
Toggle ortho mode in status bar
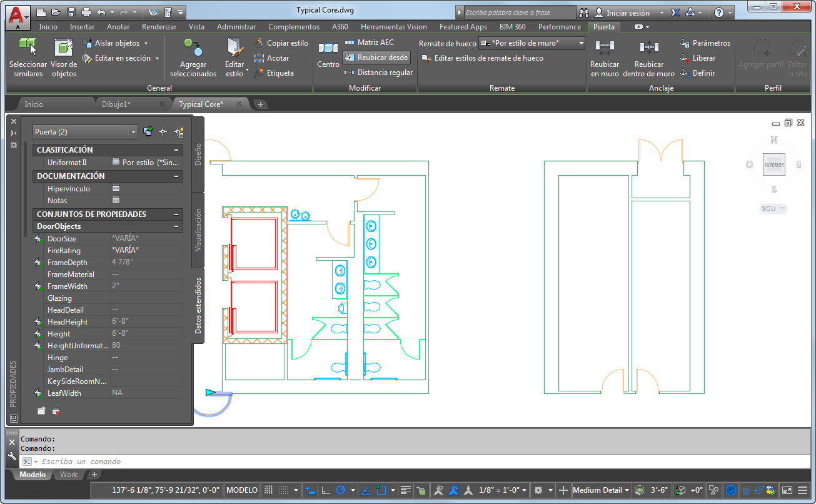click(x=325, y=490)
